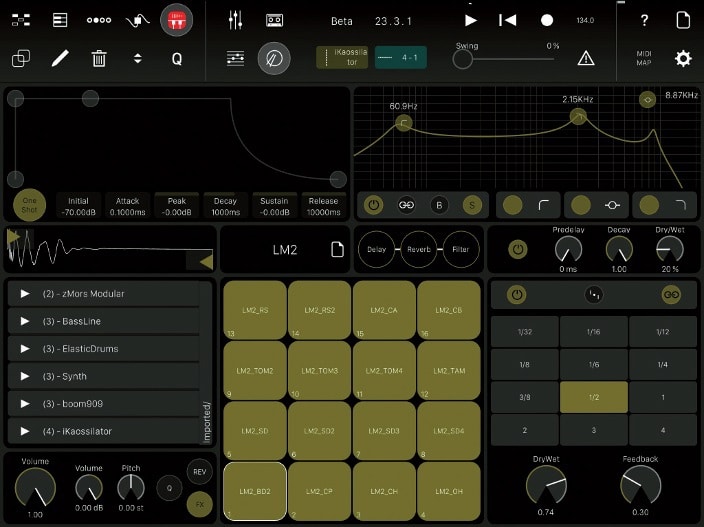
Task: Open the MIDI MAP button
Action: click(x=644, y=58)
